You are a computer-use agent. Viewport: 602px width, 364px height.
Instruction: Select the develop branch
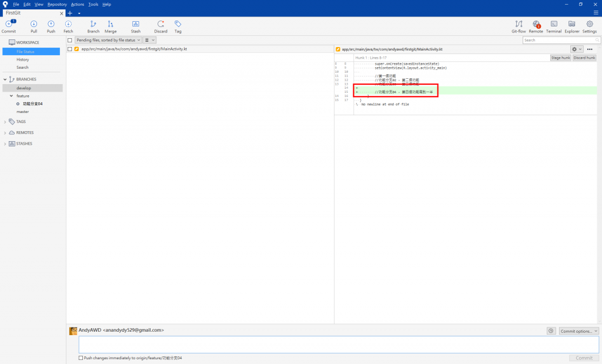(32, 88)
